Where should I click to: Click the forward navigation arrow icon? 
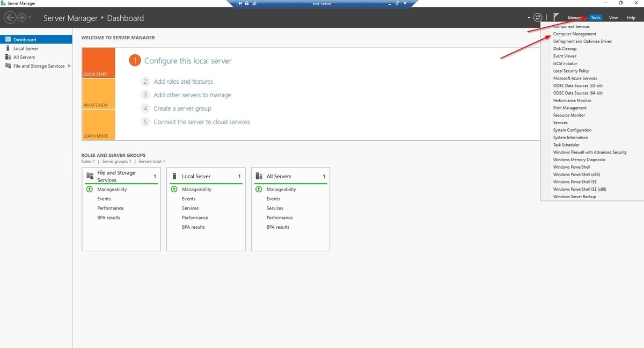pyautogui.click(x=21, y=18)
